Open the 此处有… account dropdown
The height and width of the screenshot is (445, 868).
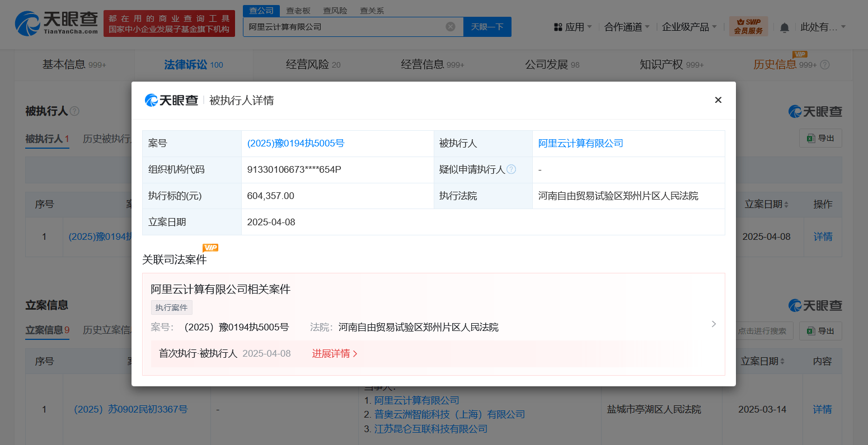[x=823, y=27]
